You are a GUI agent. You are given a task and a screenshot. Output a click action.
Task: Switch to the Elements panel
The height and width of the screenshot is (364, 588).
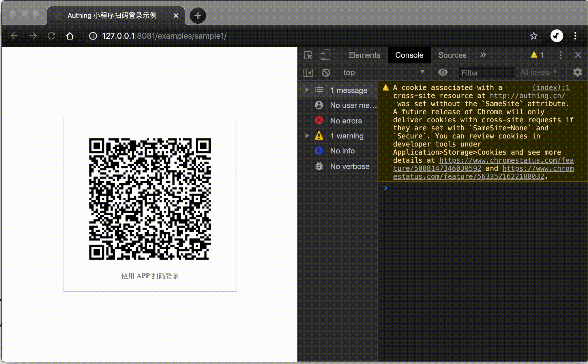point(364,55)
